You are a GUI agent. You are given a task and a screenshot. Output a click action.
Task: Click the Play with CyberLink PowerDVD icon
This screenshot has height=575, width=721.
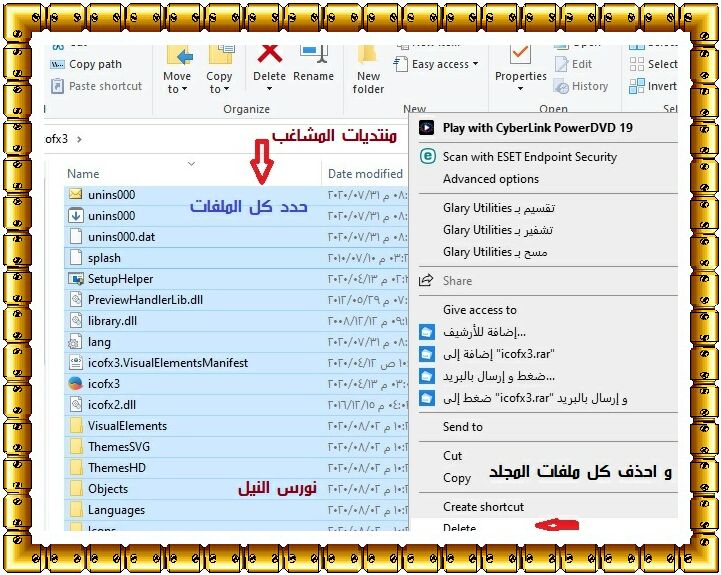427,128
